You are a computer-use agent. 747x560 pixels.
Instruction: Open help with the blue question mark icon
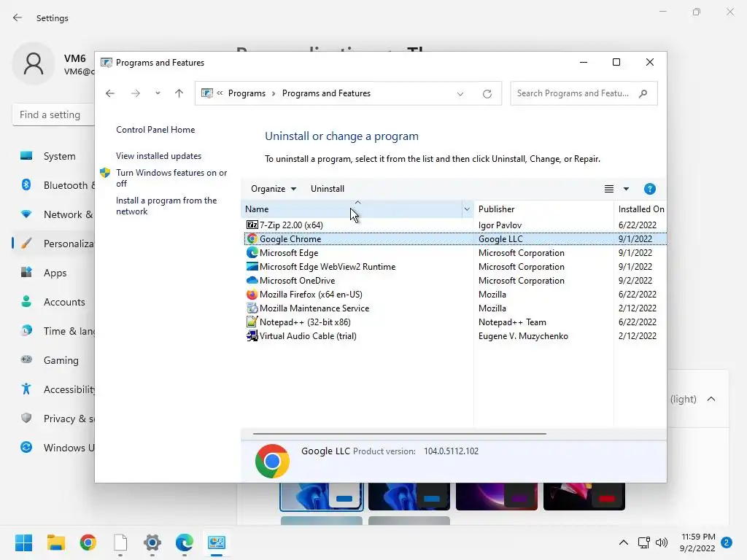649,189
